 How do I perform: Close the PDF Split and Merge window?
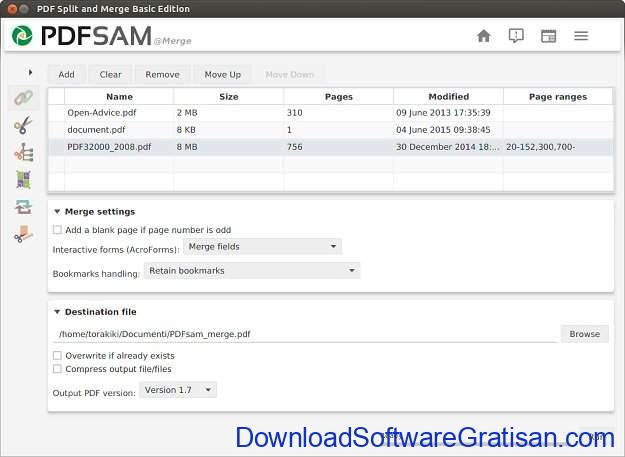(x=12, y=9)
